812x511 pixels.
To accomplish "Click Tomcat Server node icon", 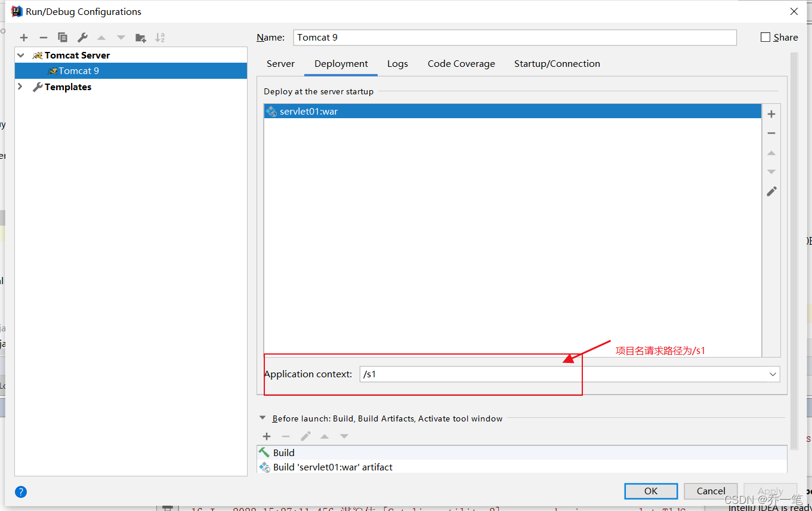I will 38,55.
